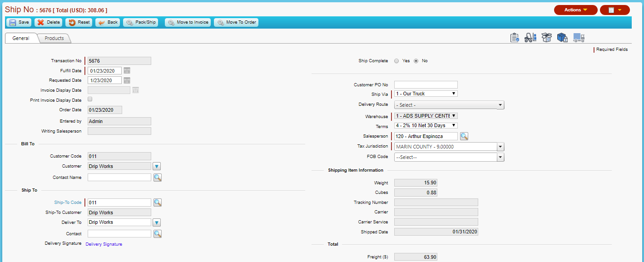The image size is (644, 262).
Task: Click the forklift picking status icon
Action: point(530,38)
